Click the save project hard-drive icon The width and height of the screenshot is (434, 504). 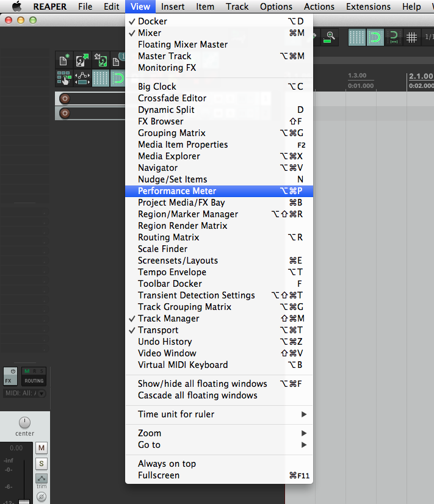click(101, 60)
